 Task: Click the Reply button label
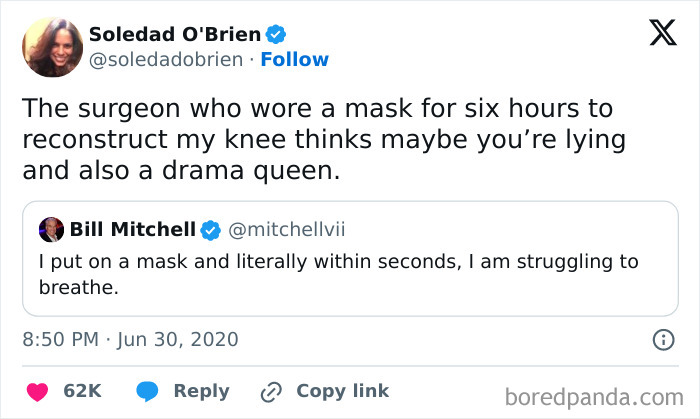coord(201,391)
